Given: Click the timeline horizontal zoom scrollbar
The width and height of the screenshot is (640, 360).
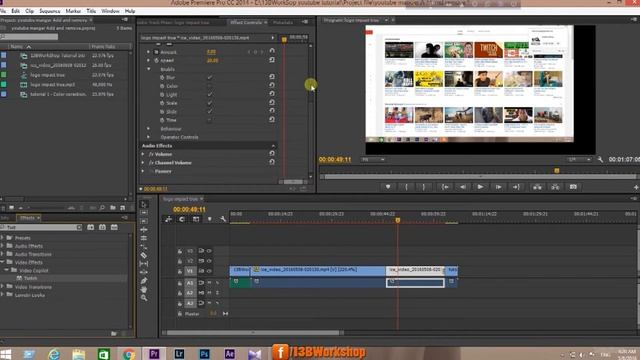Looking at the screenshot, I should coord(253,333).
